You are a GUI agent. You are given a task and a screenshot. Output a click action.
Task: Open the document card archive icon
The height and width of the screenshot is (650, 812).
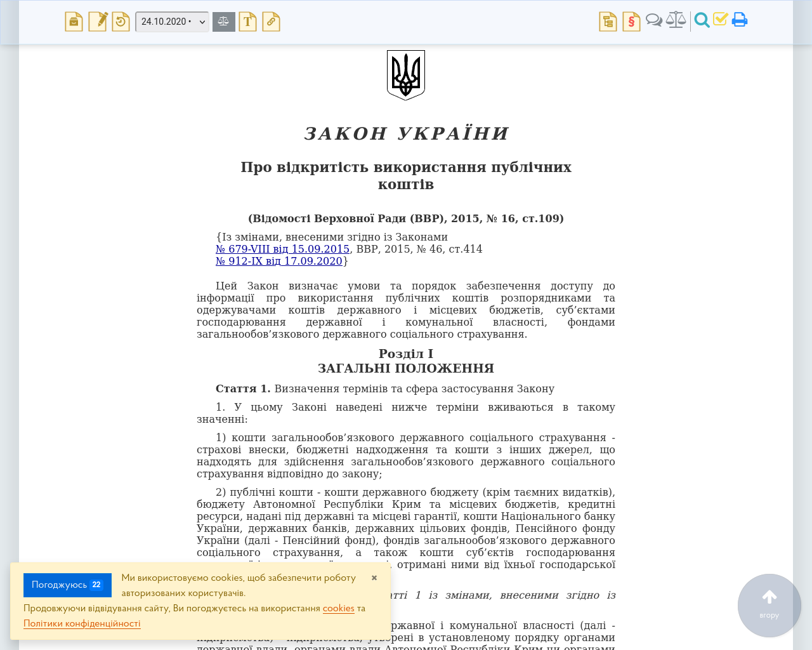74,22
